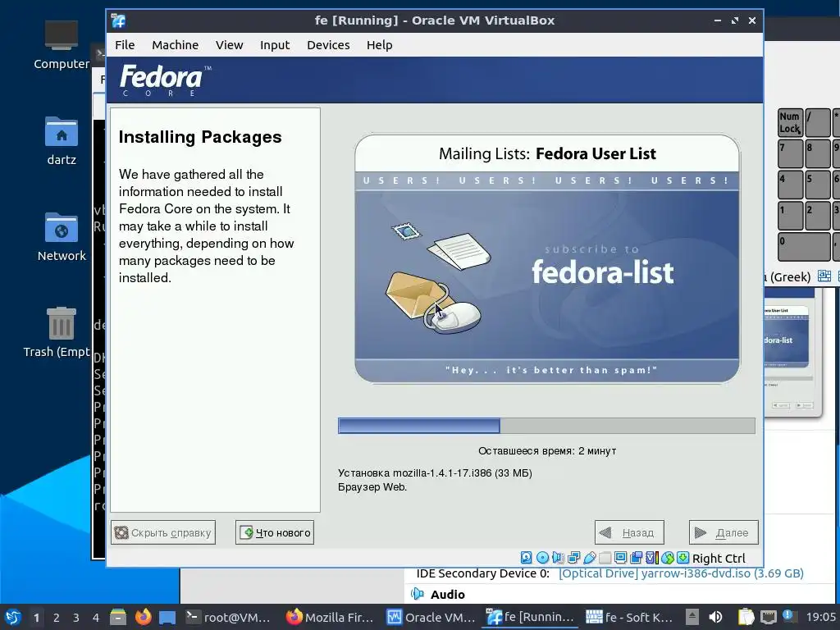
Task: Click the update notification tray icon
Action: (x=788, y=615)
